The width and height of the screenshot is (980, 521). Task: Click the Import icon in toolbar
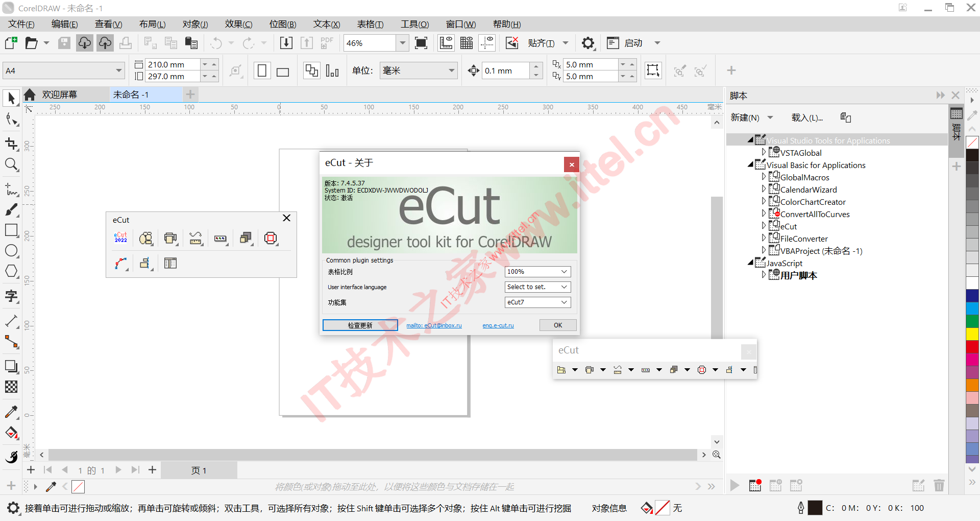(286, 43)
